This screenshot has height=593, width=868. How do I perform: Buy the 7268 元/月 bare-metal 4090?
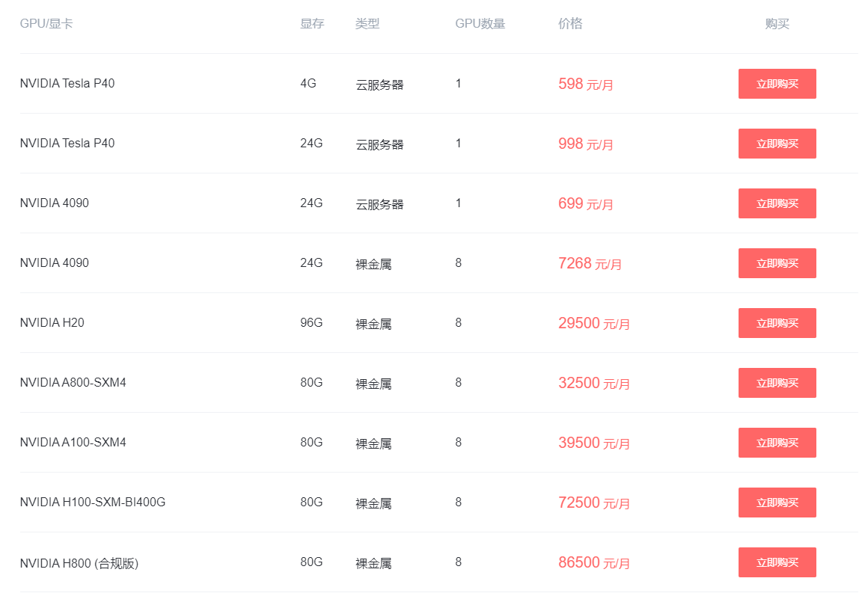[x=777, y=263]
